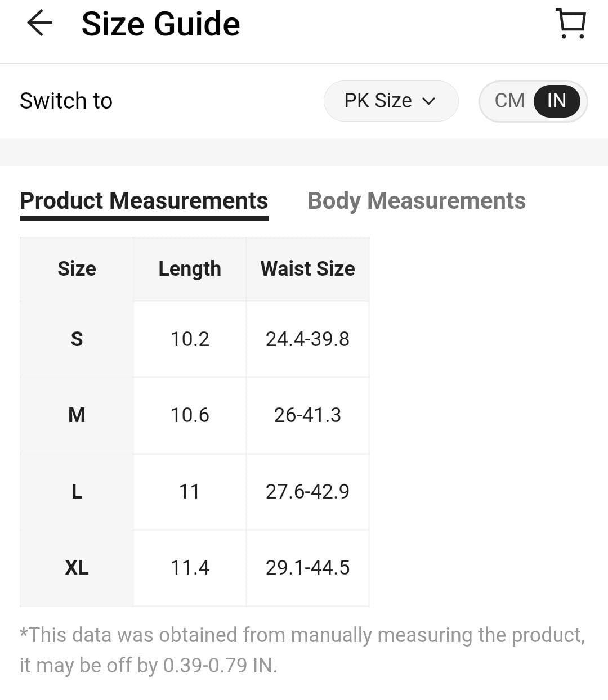Click the 11.4 length cell
This screenshot has height=700, width=608.
[x=190, y=568]
